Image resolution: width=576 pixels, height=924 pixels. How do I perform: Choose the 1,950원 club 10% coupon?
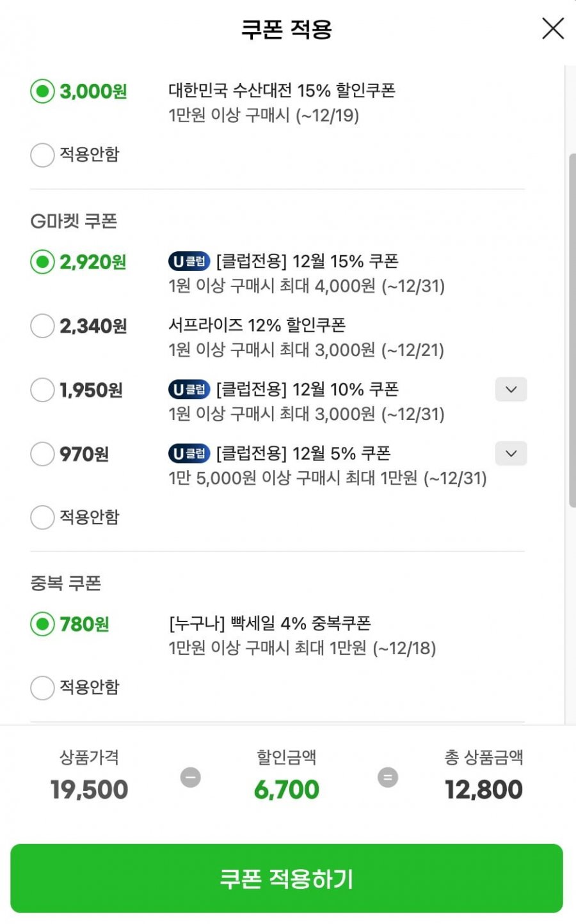[x=42, y=390]
